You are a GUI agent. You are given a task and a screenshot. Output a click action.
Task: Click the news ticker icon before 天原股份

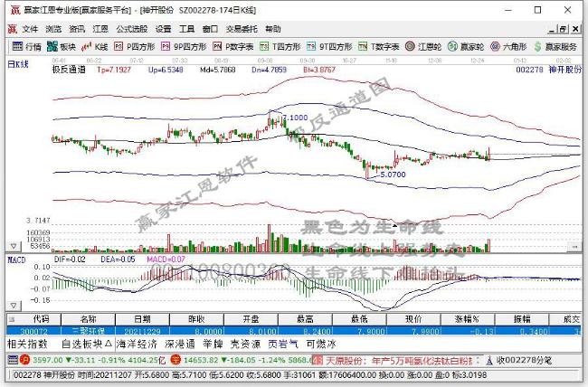coord(318,361)
